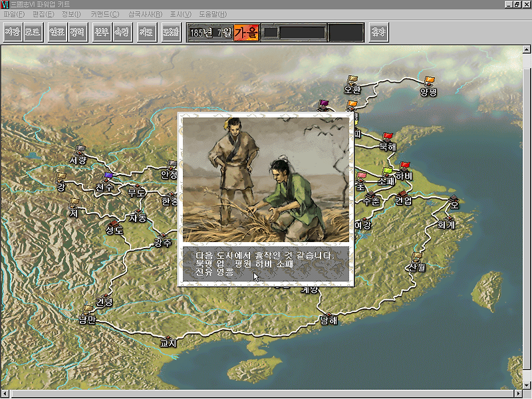Click the 건녕 city label
Viewport: 532px width, 399px height.
[104, 302]
